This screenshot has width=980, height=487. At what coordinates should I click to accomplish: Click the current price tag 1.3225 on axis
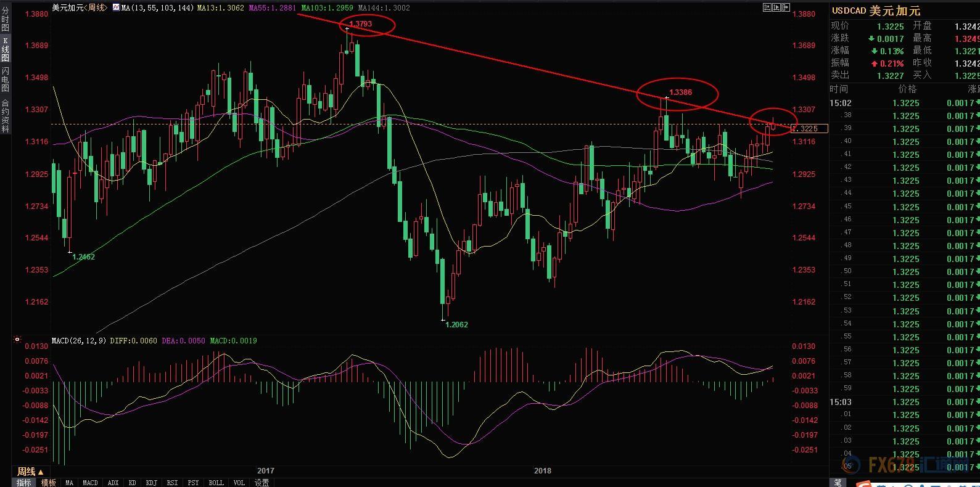[809, 128]
